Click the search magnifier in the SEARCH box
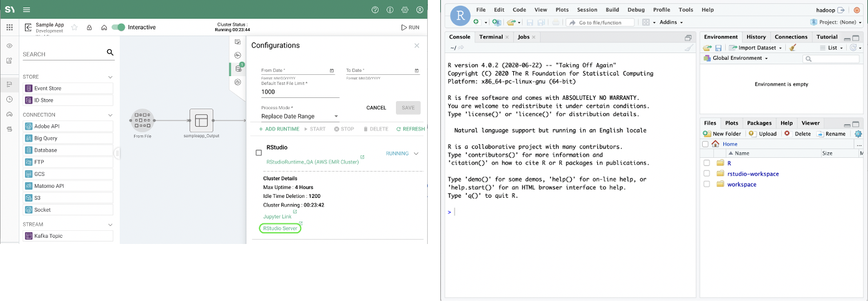868x302 pixels. click(110, 53)
